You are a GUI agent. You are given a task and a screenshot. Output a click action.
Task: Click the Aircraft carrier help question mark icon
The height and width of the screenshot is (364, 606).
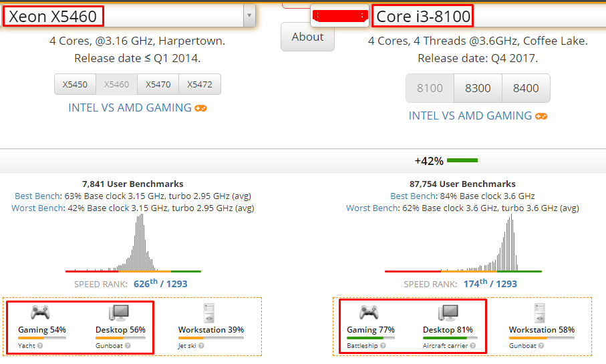click(x=472, y=346)
